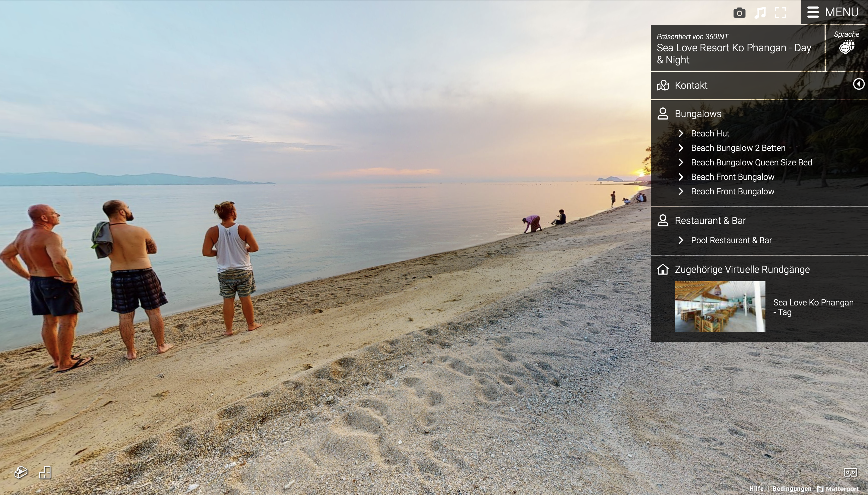Click the tour title Sea Love Resort Ko Phangan
Screen dimensions: 868x495
(x=734, y=54)
